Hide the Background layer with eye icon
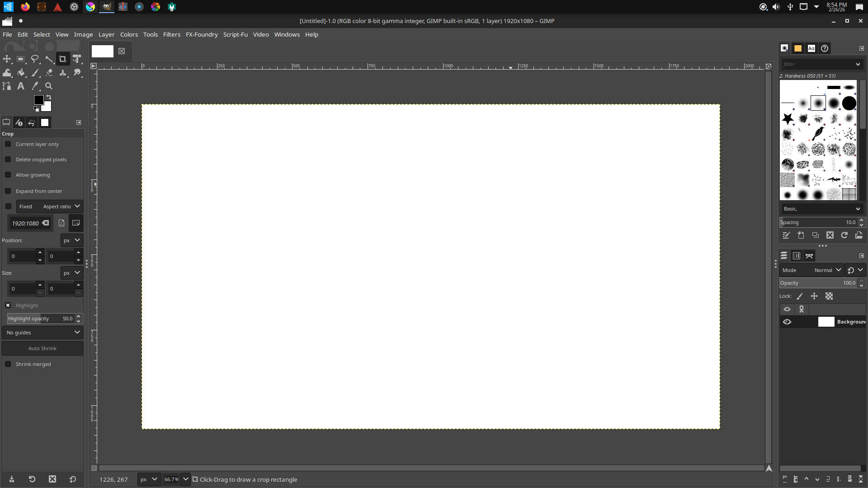 (x=787, y=322)
